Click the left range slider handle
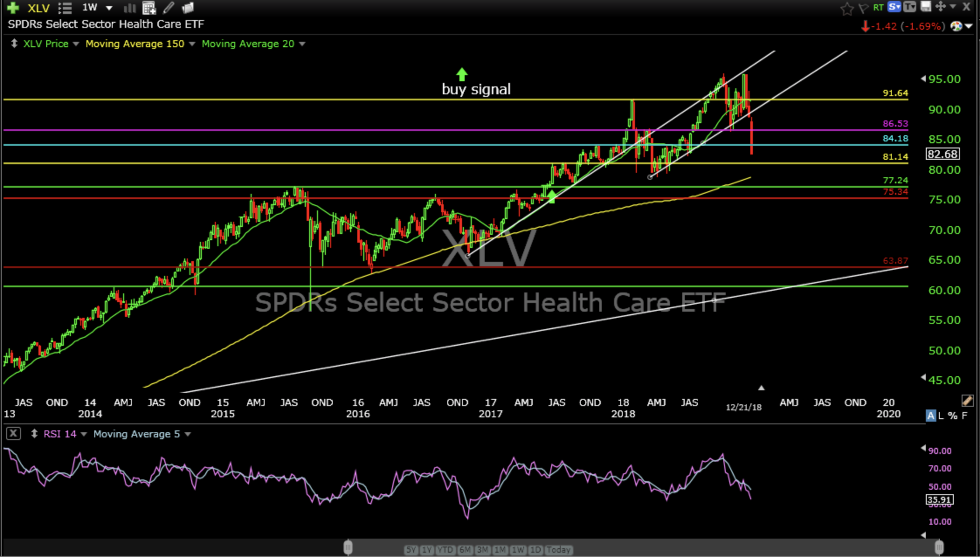The width and height of the screenshot is (980, 557). coord(348,547)
